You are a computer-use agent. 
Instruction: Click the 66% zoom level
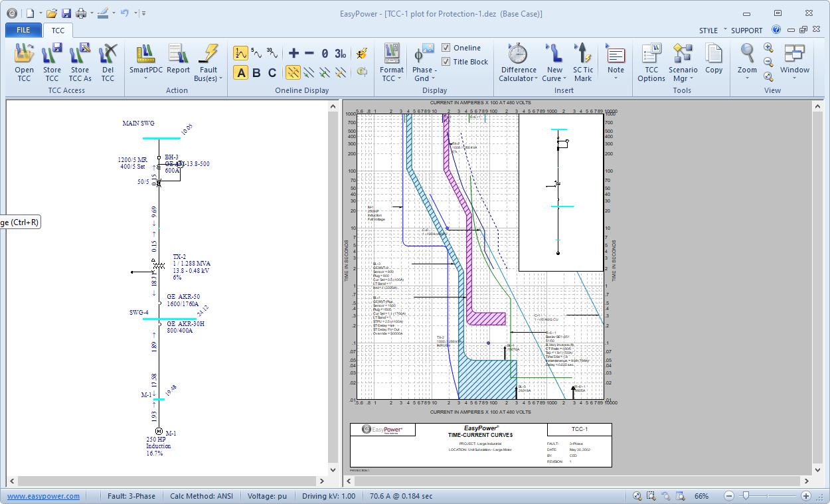[x=702, y=496]
